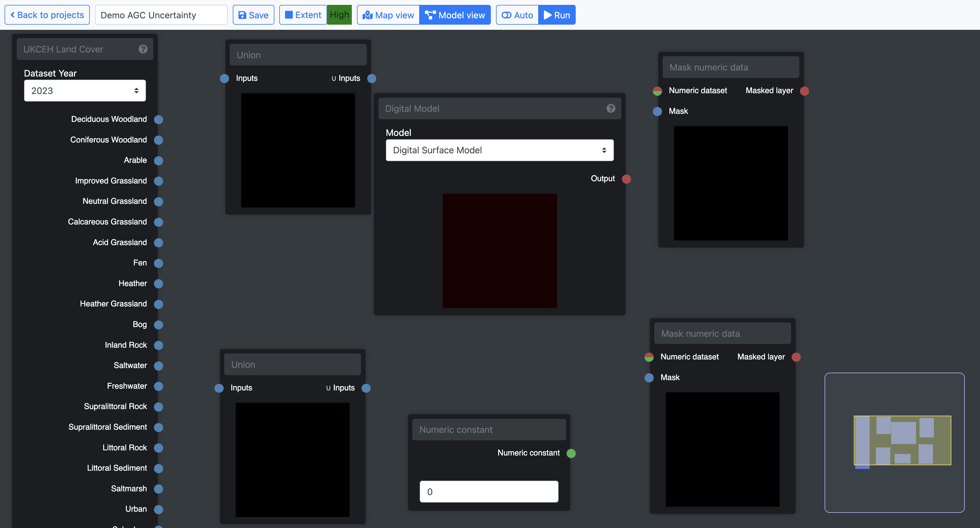Click the Digital Model help question icon
Image resolution: width=980 pixels, height=528 pixels.
tap(611, 108)
